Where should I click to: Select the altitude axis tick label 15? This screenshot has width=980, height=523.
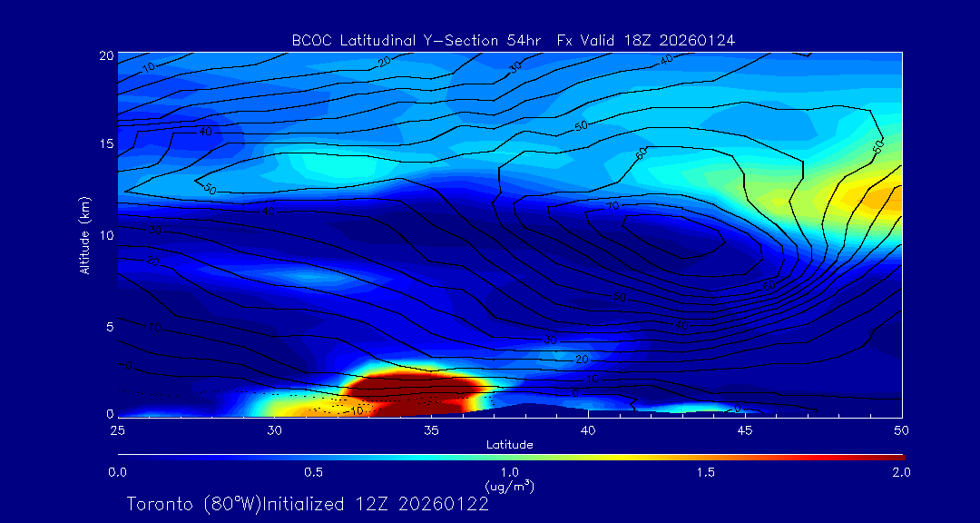[105, 143]
